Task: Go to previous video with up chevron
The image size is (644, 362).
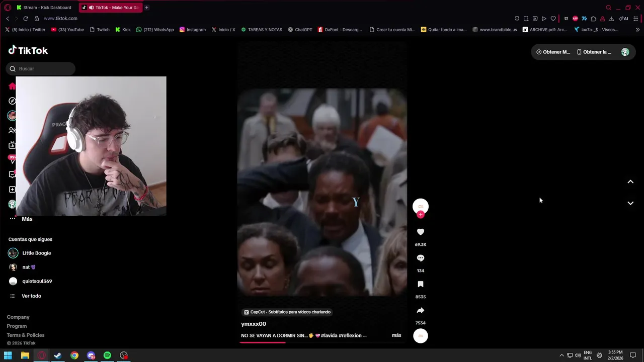Action: click(630, 182)
